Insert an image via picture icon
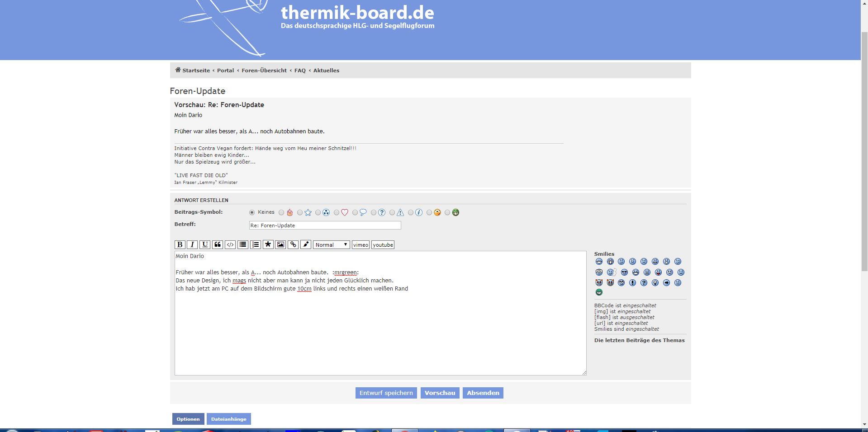This screenshot has width=868, height=432. point(280,244)
